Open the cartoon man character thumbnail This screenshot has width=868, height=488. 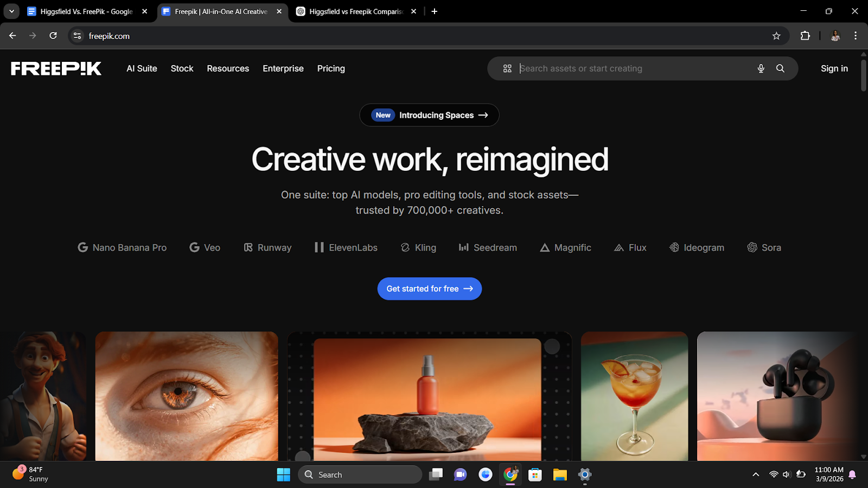43,396
